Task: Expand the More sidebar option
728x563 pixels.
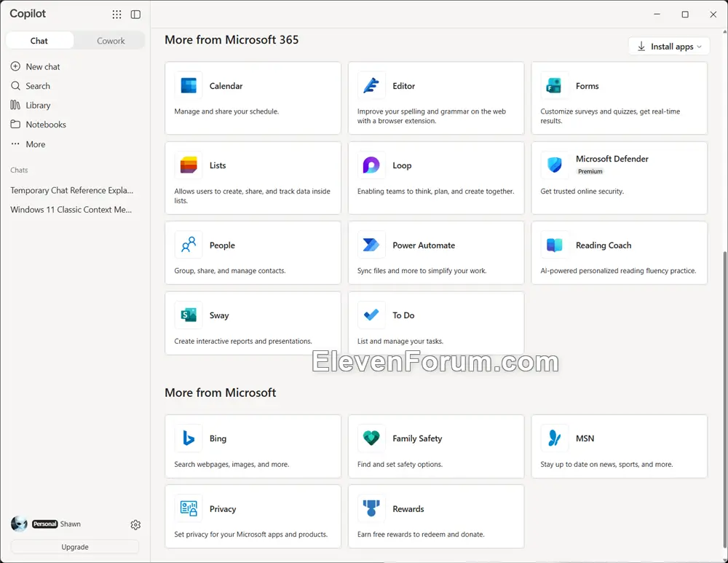Action: (x=35, y=144)
